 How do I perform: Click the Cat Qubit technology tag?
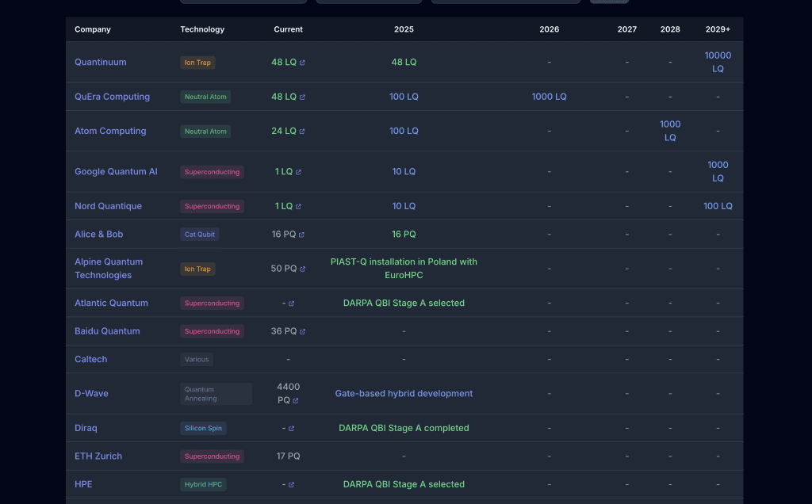point(199,235)
